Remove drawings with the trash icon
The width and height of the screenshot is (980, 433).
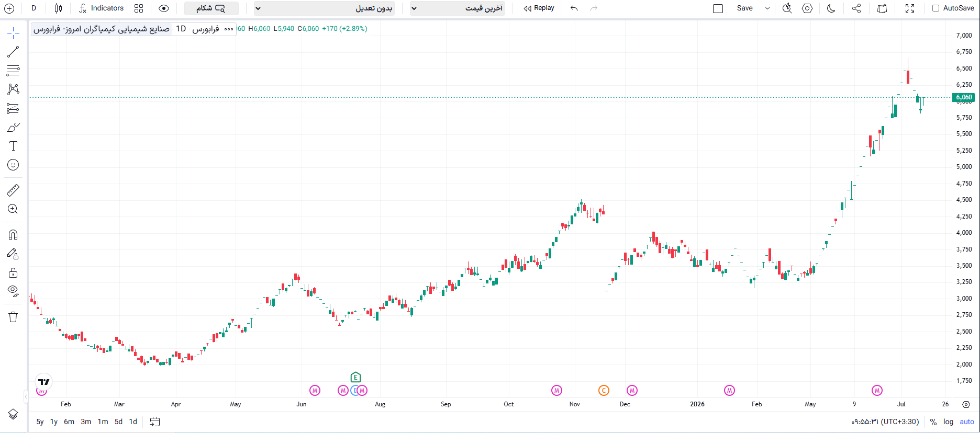(13, 317)
